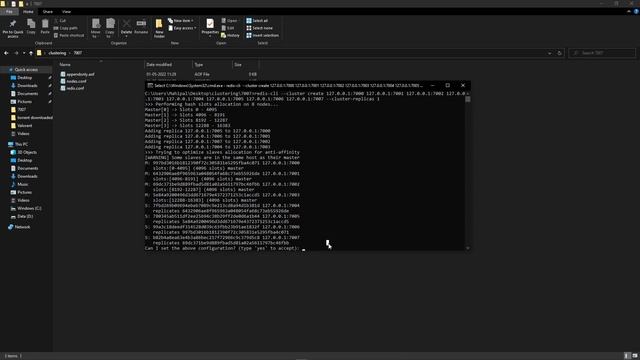Viewport: 640px width, 360px height.
Task: Click the ribbon Help icon
Action: tap(636, 12)
